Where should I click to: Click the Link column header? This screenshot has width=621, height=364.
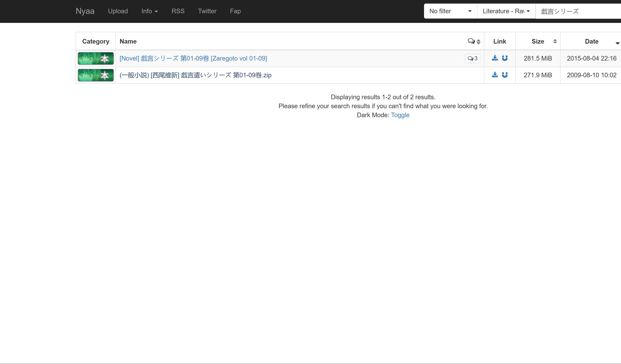[499, 41]
